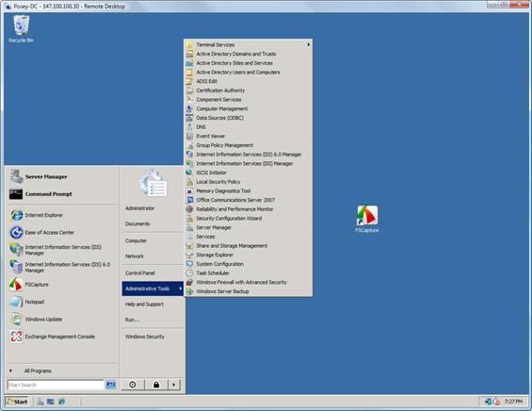This screenshot has width=532, height=411.
Task: Click Server Manager quick launch taskbar icon
Action: pyautogui.click(x=40, y=402)
